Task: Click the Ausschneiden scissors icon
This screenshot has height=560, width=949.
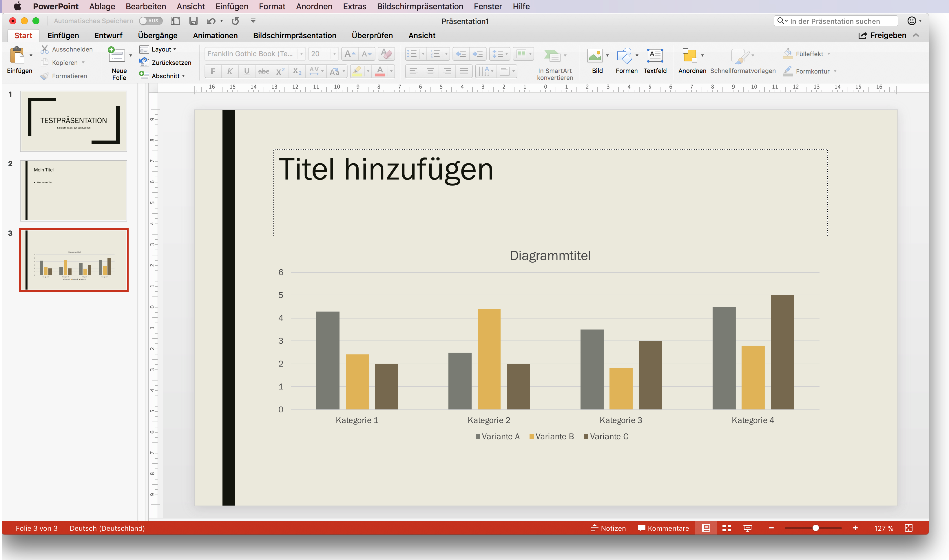Action: coord(45,50)
